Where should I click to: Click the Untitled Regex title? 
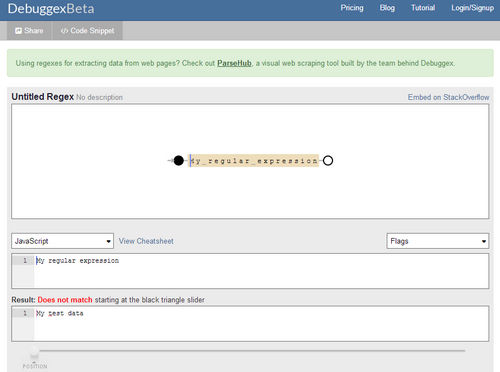pos(43,97)
